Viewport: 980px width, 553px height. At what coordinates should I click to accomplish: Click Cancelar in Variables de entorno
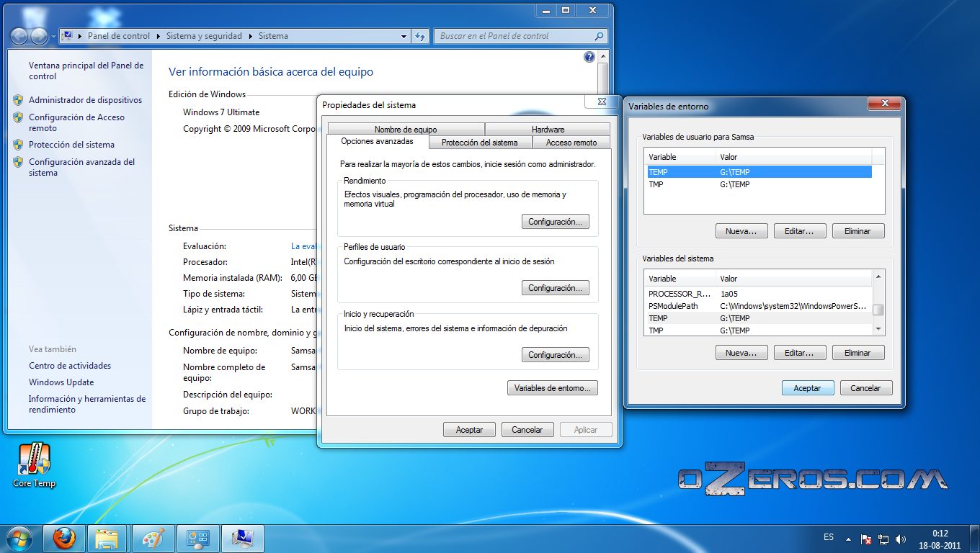coord(865,387)
